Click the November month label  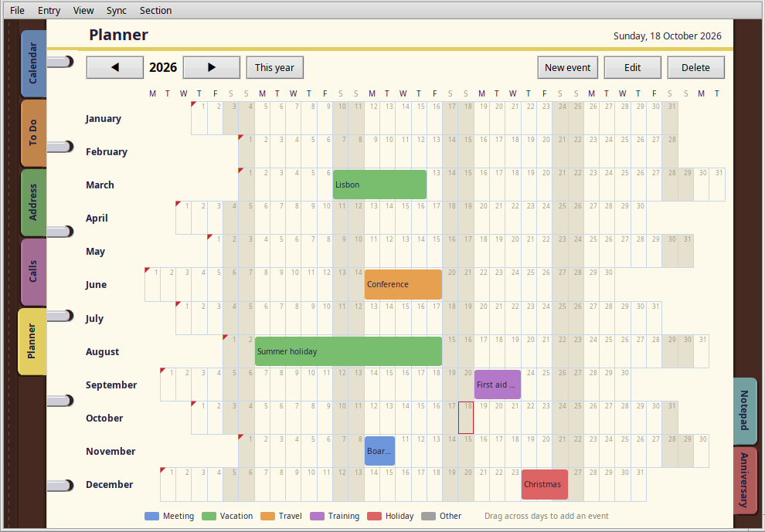click(110, 451)
